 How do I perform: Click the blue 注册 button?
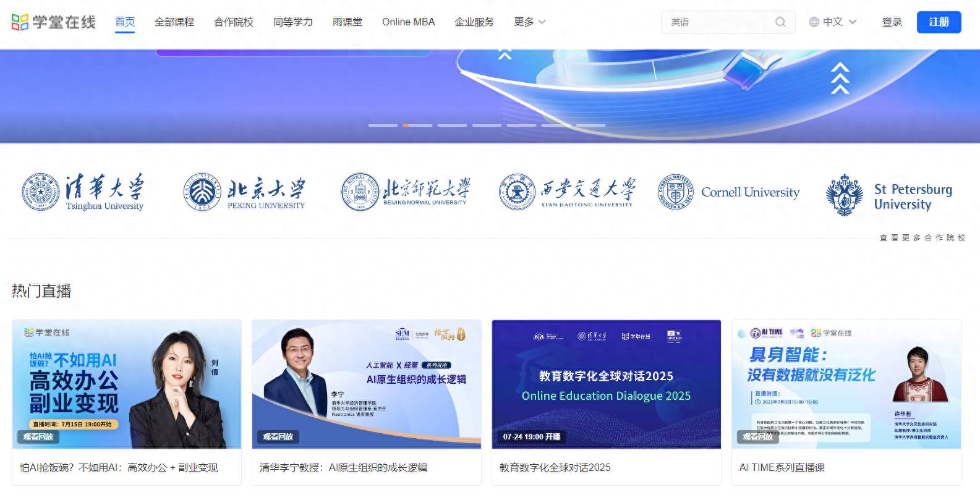click(x=939, y=22)
